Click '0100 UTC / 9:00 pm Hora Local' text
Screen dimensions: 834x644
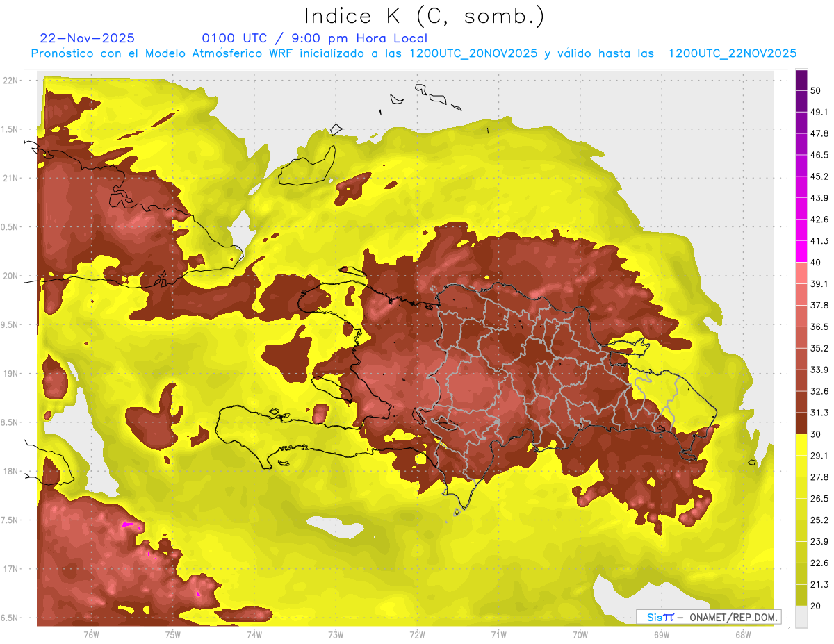click(x=315, y=38)
